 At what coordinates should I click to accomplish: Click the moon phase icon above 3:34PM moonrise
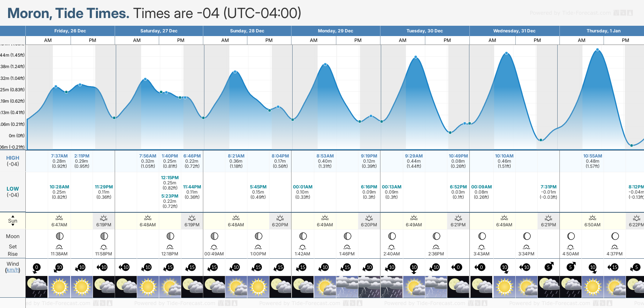pos(527,236)
